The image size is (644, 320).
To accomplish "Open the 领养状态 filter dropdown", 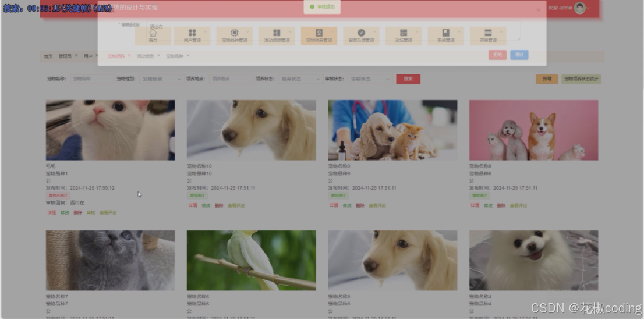I will tap(301, 79).
